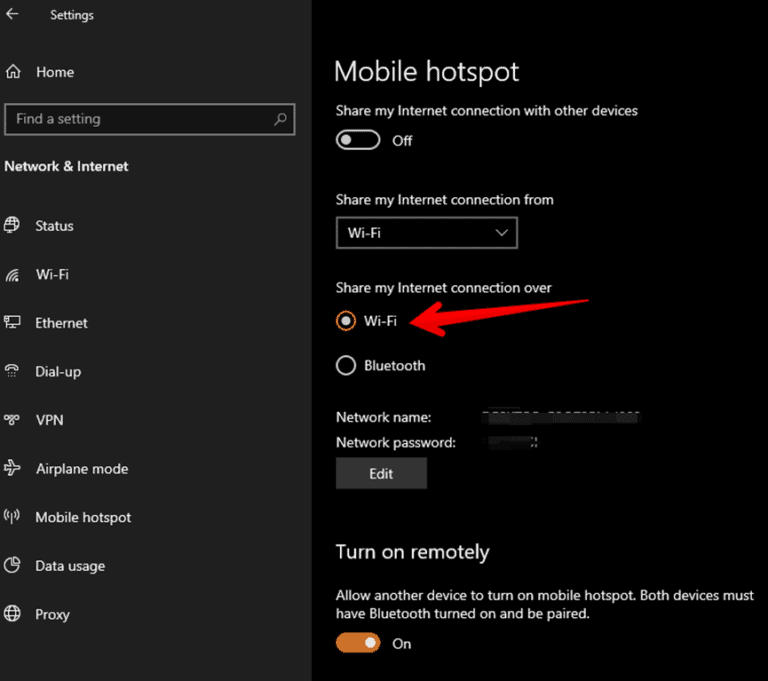Screen dimensions: 768x681
Task: Click the Find a setting search field
Action: [x=140, y=119]
